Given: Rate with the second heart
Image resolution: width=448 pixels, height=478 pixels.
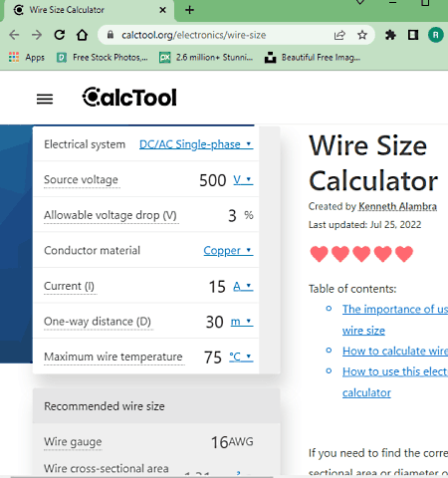Looking at the screenshot, I should point(340,254).
